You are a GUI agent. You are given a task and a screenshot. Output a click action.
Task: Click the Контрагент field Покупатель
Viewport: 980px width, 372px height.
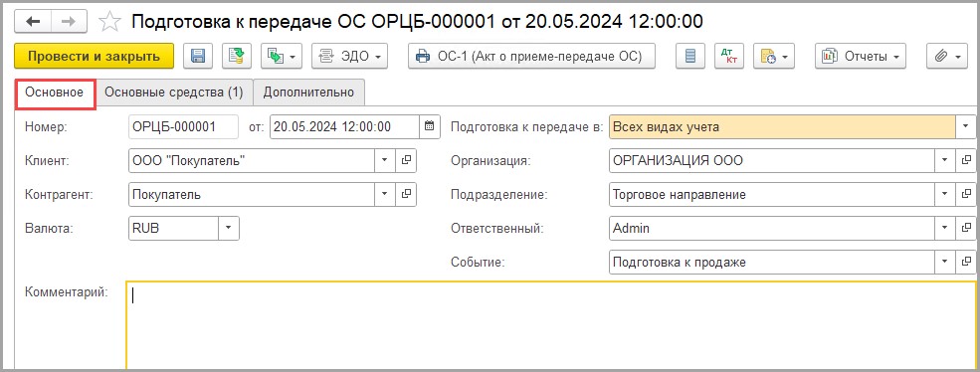(252, 194)
